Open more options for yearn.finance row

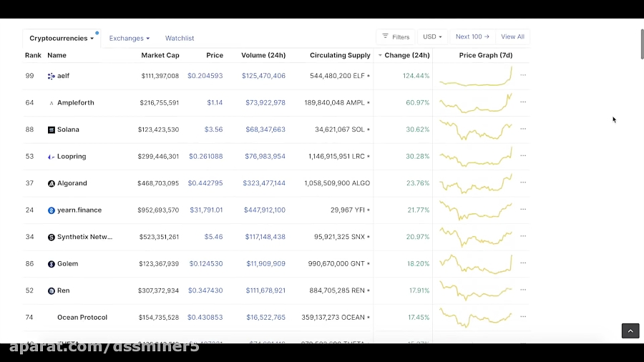523,210
